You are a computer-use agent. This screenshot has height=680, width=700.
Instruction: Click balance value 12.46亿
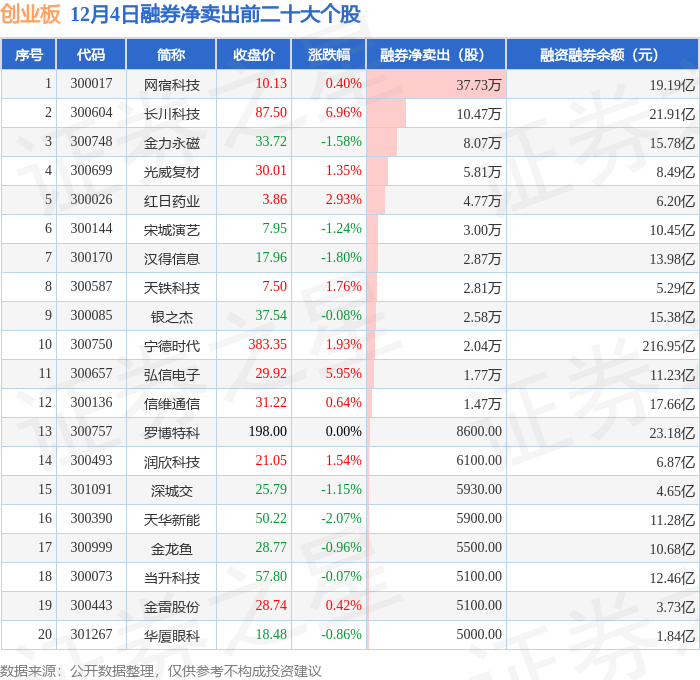tap(672, 578)
